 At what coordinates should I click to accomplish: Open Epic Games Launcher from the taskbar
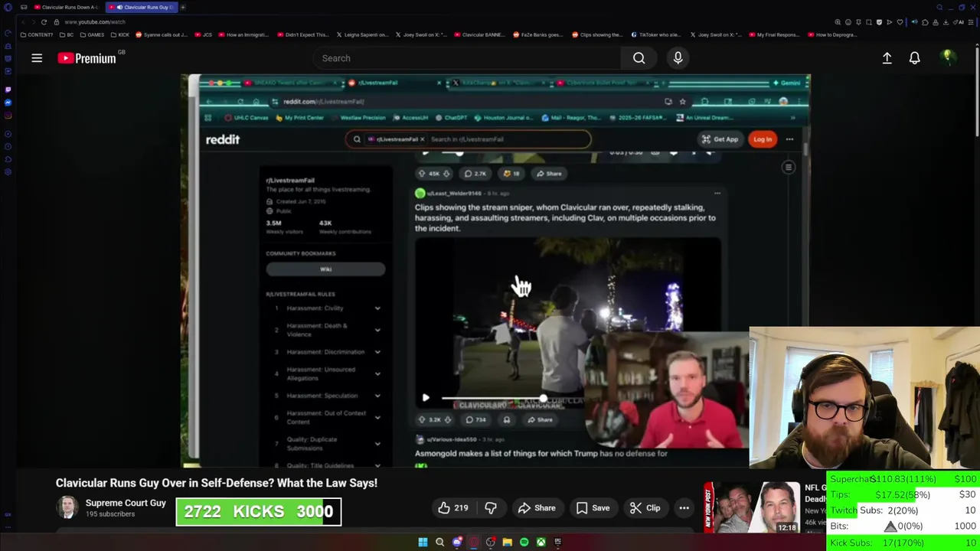(557, 542)
